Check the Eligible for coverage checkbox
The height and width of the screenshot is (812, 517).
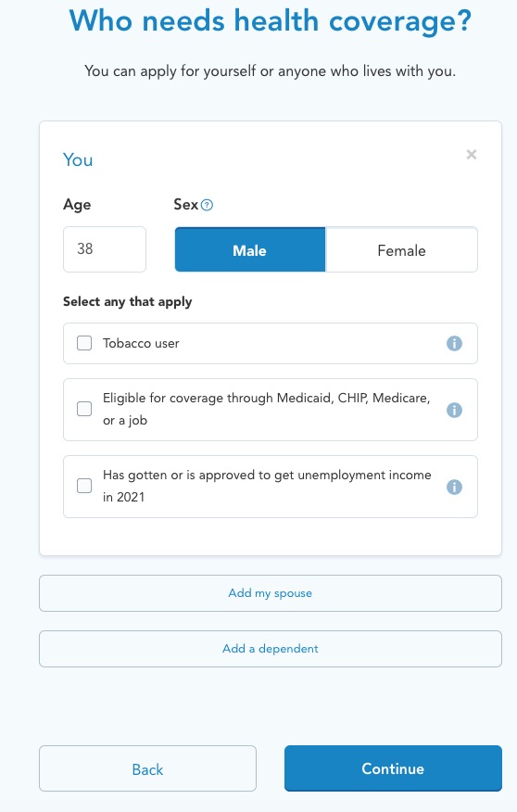[84, 409]
